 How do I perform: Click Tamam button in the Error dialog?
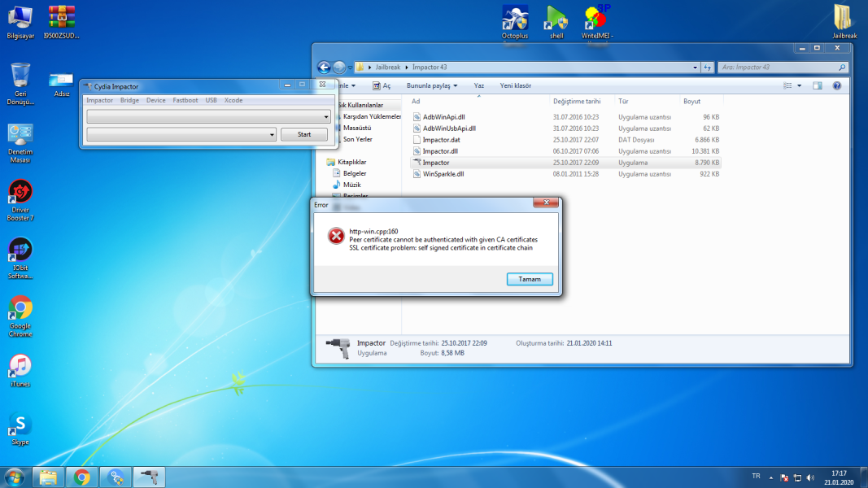point(530,279)
